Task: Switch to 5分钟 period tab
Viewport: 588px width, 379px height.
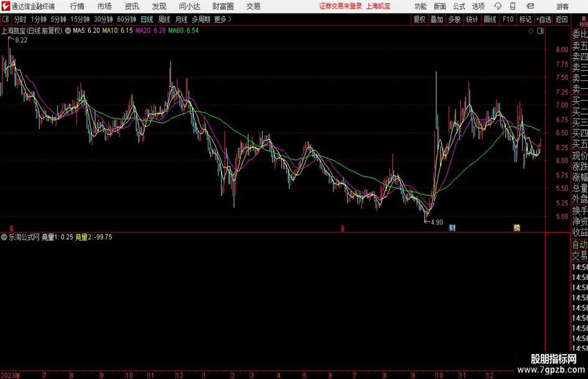Action: (x=58, y=19)
